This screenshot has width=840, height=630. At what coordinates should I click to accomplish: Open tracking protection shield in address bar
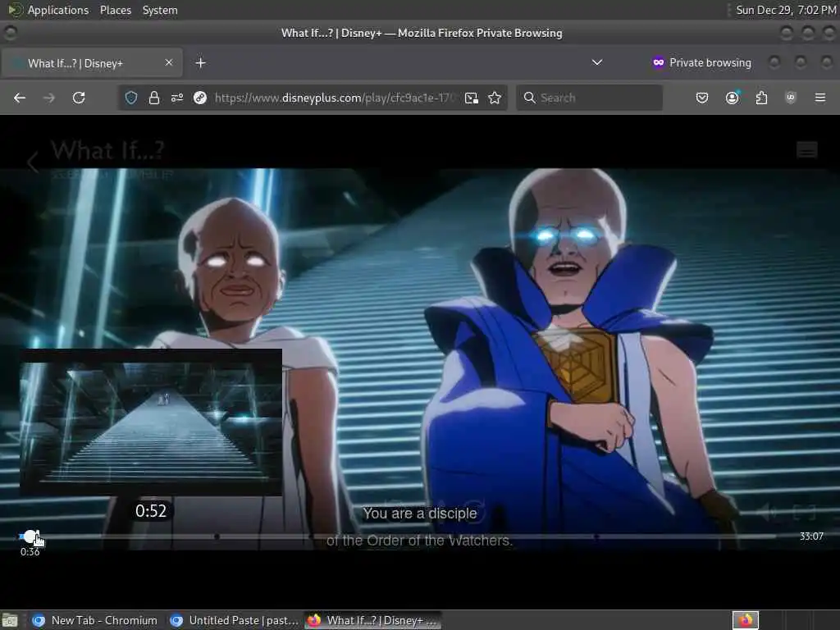131,98
